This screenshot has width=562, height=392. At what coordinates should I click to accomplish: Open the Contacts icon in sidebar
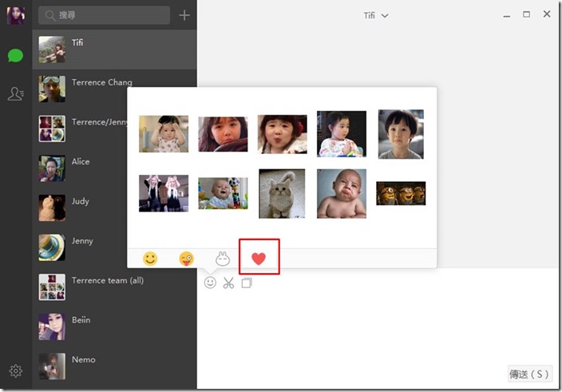point(15,94)
